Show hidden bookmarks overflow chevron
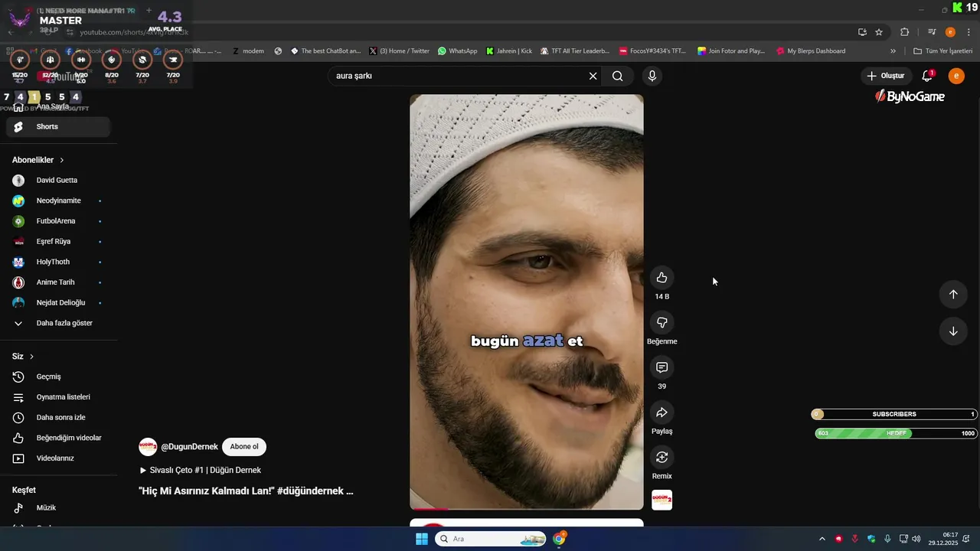Image resolution: width=980 pixels, height=551 pixels. click(893, 51)
